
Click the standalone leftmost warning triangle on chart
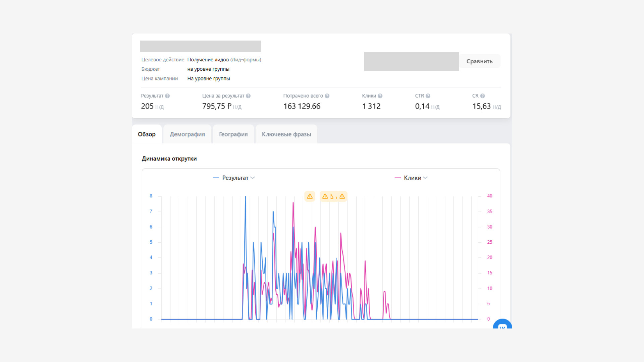pyautogui.click(x=310, y=196)
